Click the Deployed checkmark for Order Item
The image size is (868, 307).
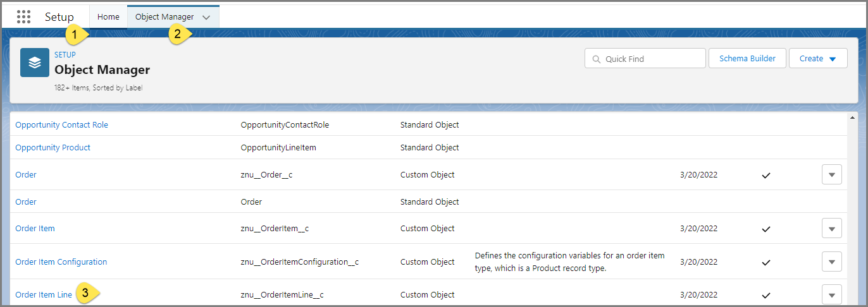pos(766,229)
